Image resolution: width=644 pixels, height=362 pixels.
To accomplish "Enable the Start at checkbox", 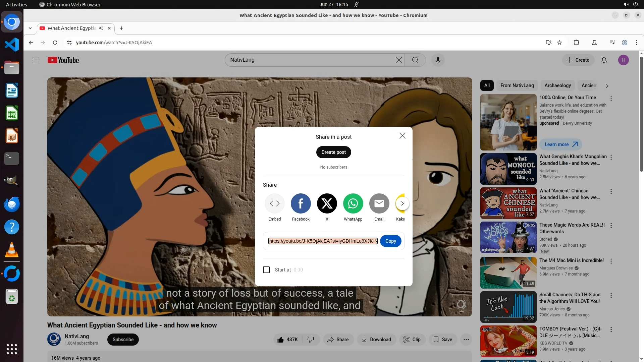I will (266, 270).
